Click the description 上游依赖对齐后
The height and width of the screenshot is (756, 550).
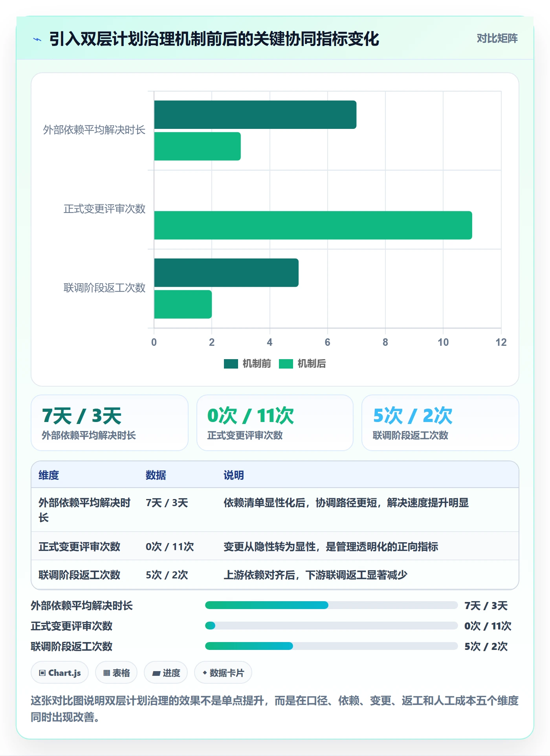(x=315, y=575)
